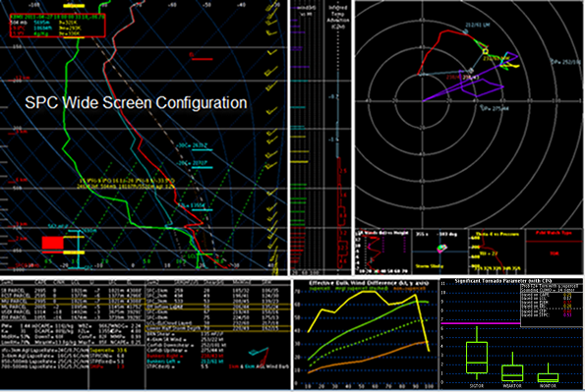This screenshot has width=585, height=392.
Task: Open the Psbl Watch Type panel
Action: tap(554, 252)
